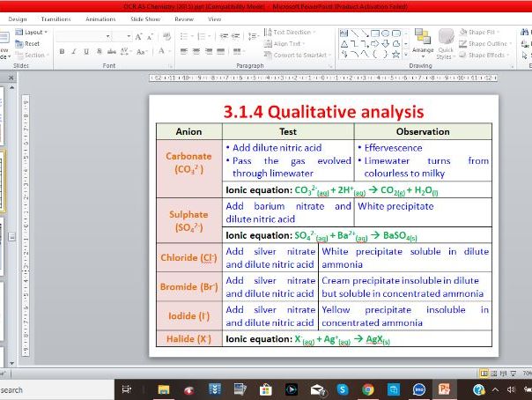Toggle Bold formatting in Font group
The image size is (532, 400).
[62, 52]
